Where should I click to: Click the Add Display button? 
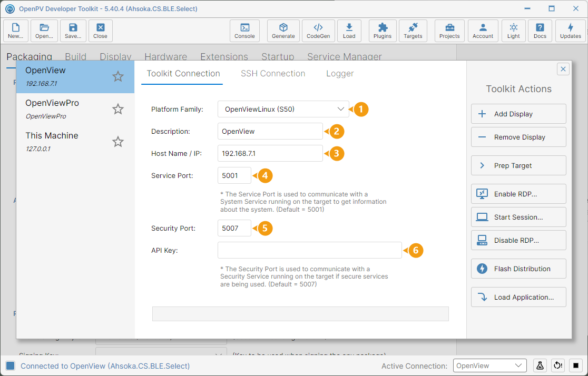(x=518, y=114)
